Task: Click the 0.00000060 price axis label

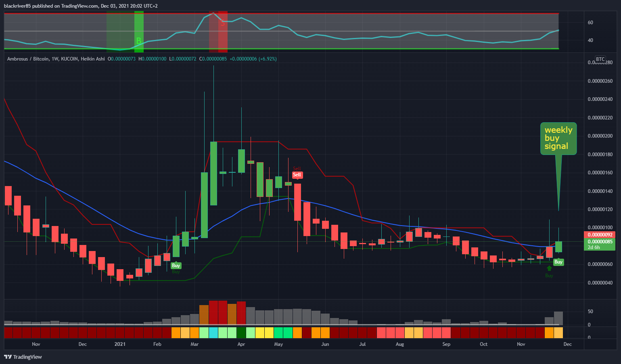Action: pyautogui.click(x=600, y=264)
